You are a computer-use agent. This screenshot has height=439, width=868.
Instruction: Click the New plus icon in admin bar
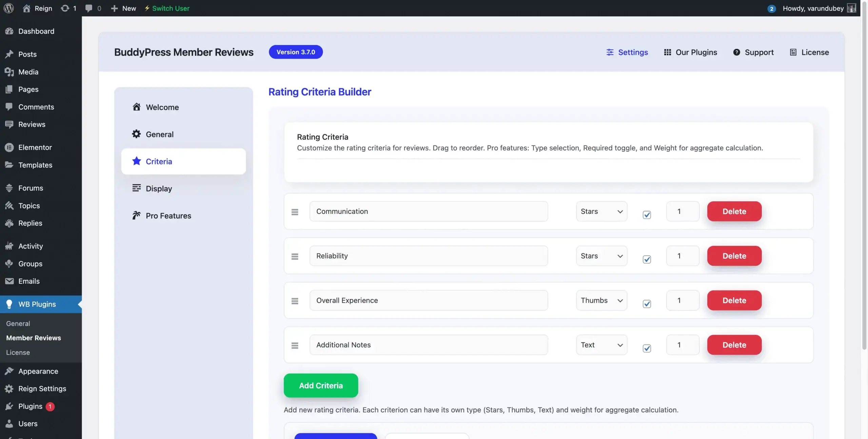pyautogui.click(x=114, y=8)
